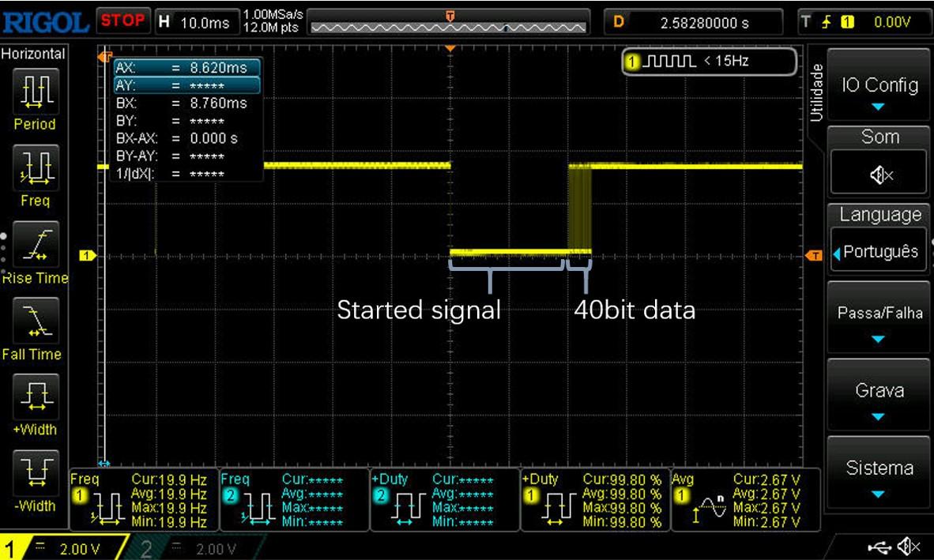Viewport: 934px width, 560px height.
Task: Click the Utilidade tab label
Action: click(x=816, y=92)
